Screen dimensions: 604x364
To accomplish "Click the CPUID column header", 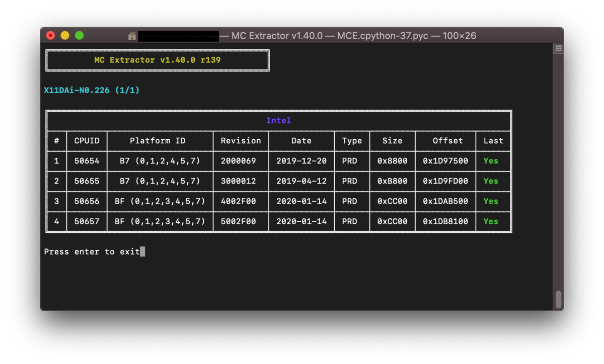I will pos(87,141).
